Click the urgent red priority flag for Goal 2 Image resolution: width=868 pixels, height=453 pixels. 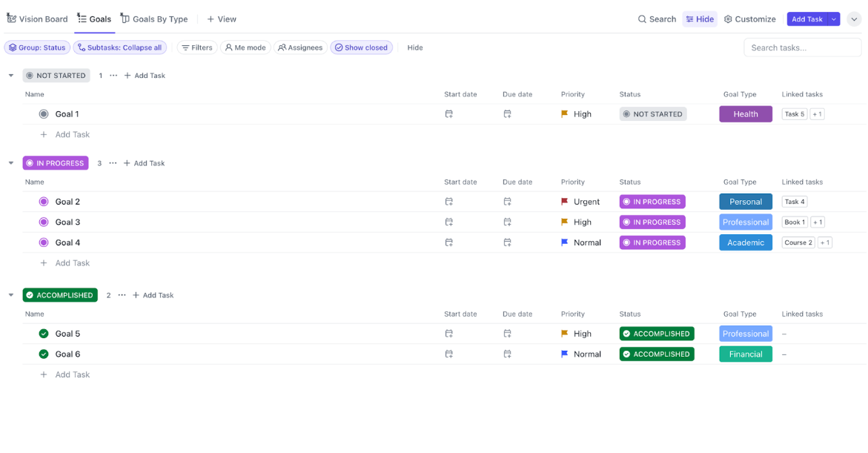[x=565, y=202]
